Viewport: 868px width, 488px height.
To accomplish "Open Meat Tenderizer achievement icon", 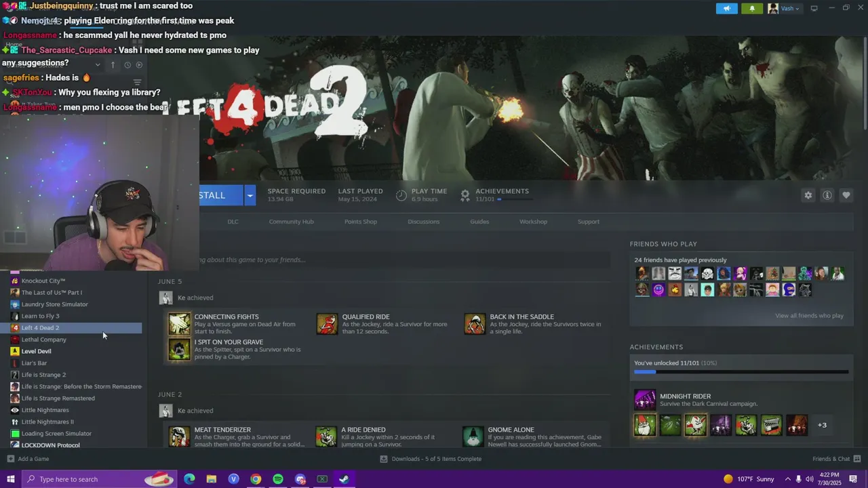I will [x=180, y=436].
